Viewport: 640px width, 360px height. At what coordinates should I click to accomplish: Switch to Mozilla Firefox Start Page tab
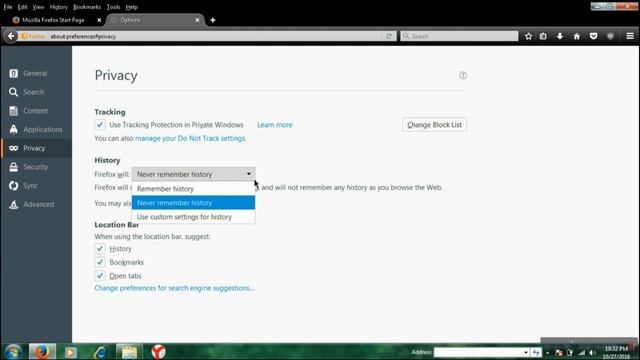point(53,20)
